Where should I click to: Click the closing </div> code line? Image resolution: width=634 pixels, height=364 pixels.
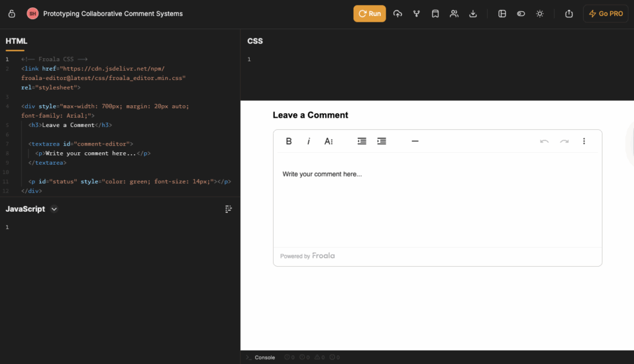32,191
